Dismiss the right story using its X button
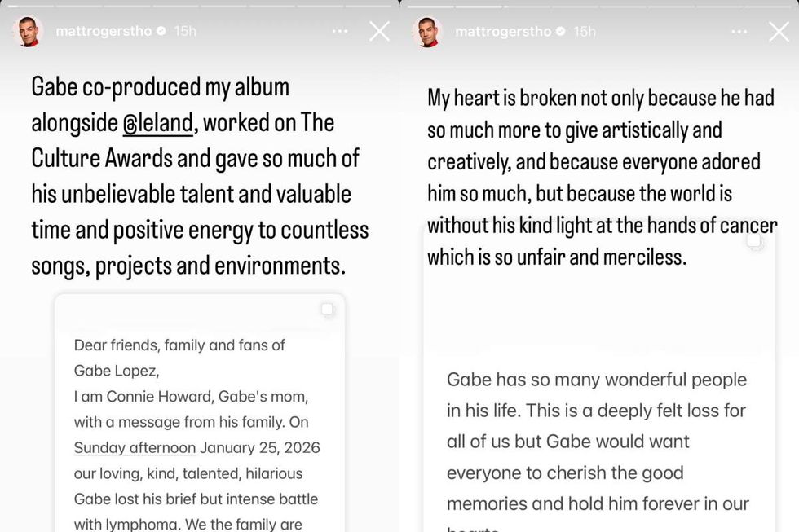The width and height of the screenshot is (799, 532). [x=779, y=31]
